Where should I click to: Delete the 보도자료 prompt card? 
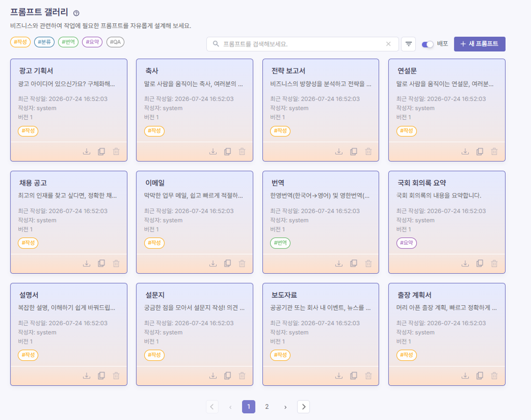click(x=369, y=375)
